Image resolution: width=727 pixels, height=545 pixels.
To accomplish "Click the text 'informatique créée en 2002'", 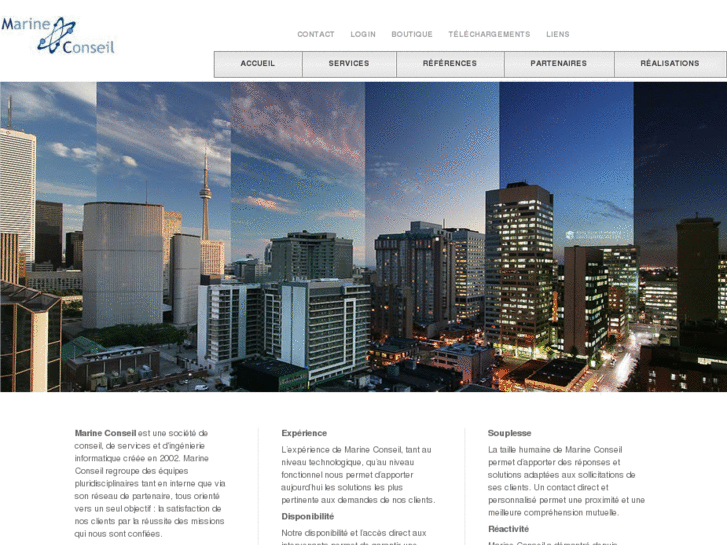I will pos(128,458).
